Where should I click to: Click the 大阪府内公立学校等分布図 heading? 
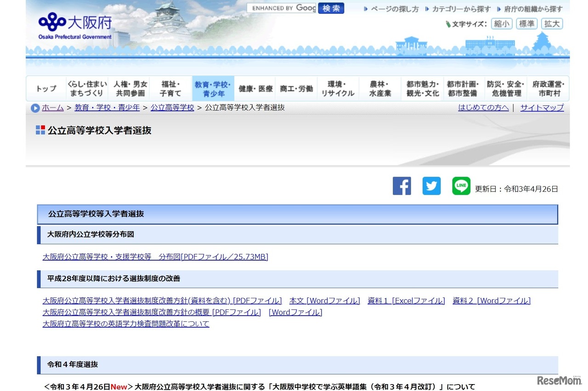298,235
